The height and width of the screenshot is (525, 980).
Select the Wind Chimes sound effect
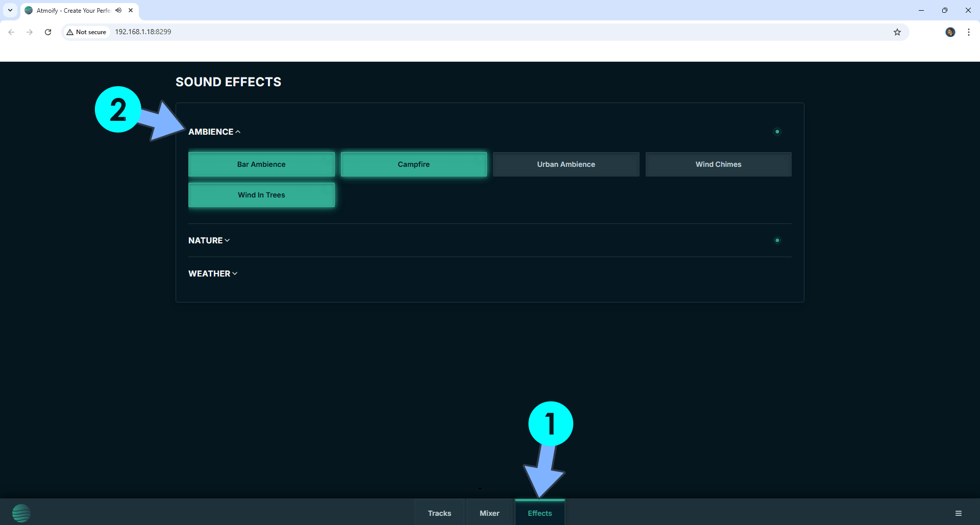[x=718, y=164]
